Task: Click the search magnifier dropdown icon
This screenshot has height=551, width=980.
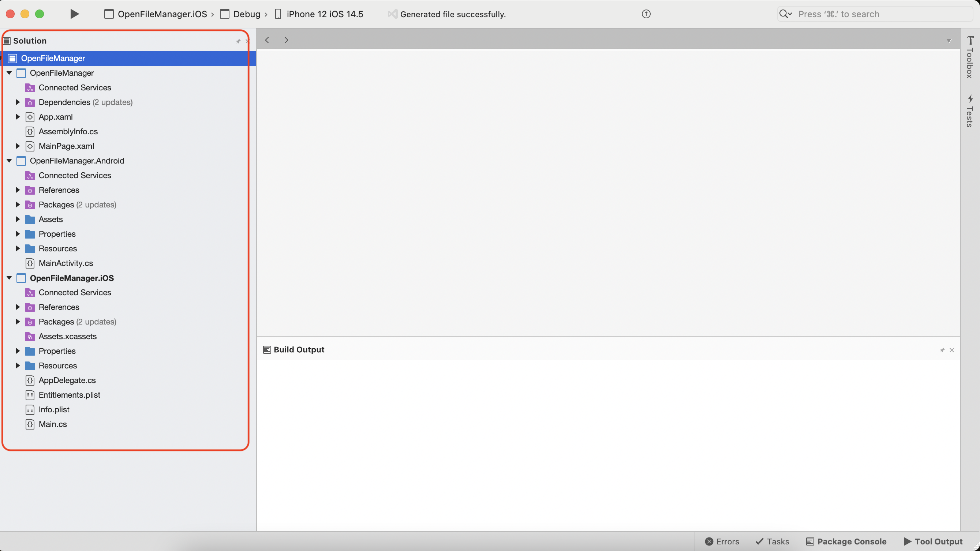Action: click(786, 14)
